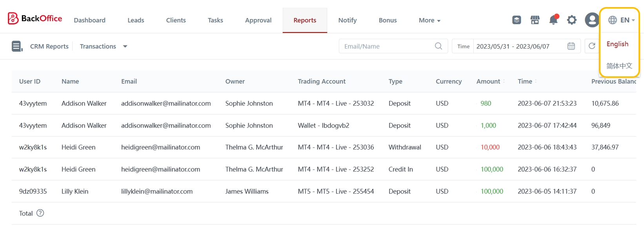Image resolution: width=644 pixels, height=227 pixels.
Task: Refresh the transactions report
Action: tap(592, 46)
